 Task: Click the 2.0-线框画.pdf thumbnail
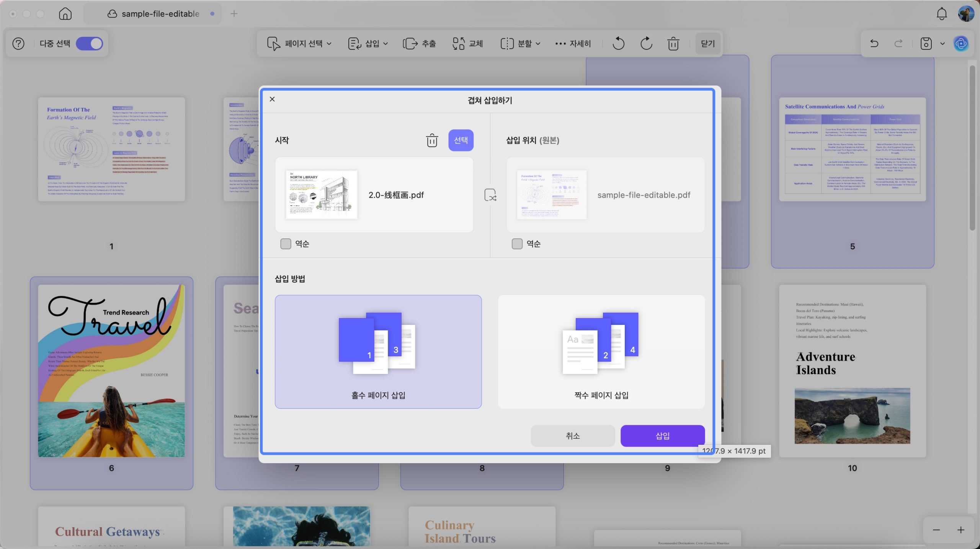[322, 195]
